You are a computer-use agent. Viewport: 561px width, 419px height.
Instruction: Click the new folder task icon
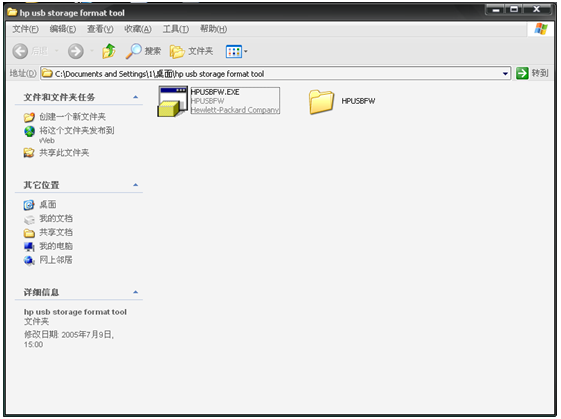pos(29,117)
